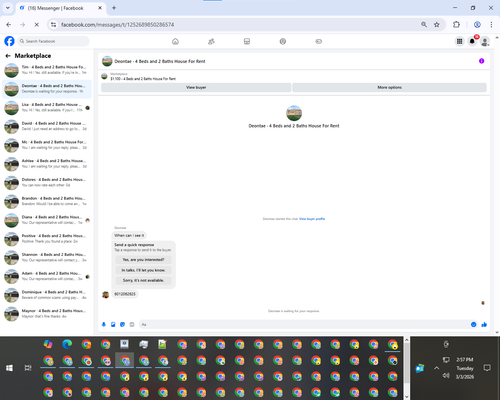
Task: Open Dolores's conversation in the list
Action: (47, 182)
